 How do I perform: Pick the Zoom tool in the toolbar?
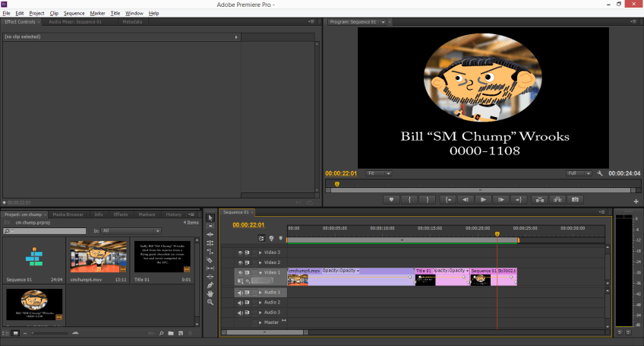click(210, 302)
